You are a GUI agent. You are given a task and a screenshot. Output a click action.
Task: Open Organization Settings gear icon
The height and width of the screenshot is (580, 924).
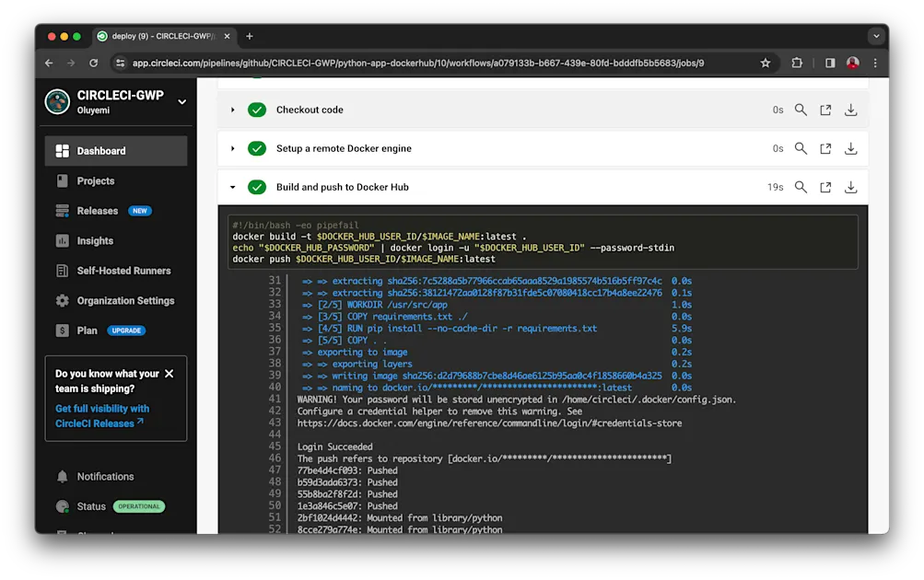61,300
